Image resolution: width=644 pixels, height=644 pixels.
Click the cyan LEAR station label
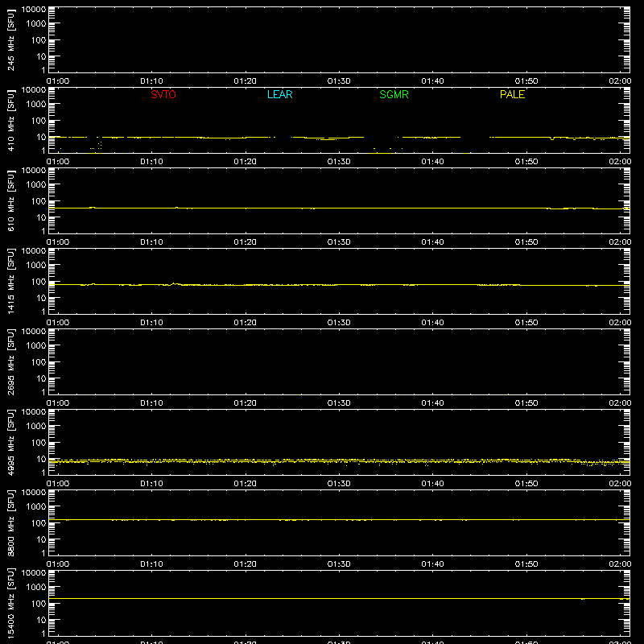pos(279,94)
